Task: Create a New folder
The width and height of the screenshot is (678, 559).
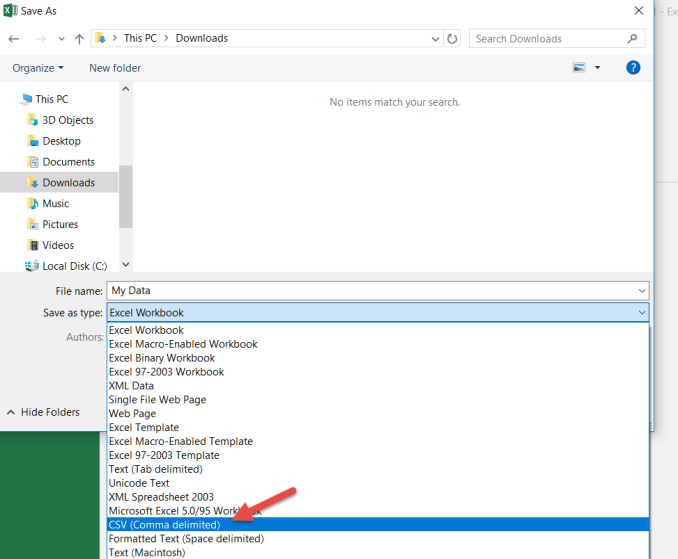Action: [115, 68]
